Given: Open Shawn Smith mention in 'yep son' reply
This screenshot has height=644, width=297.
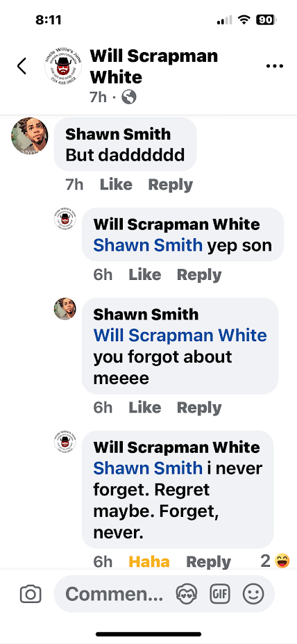Looking at the screenshot, I should (x=148, y=245).
